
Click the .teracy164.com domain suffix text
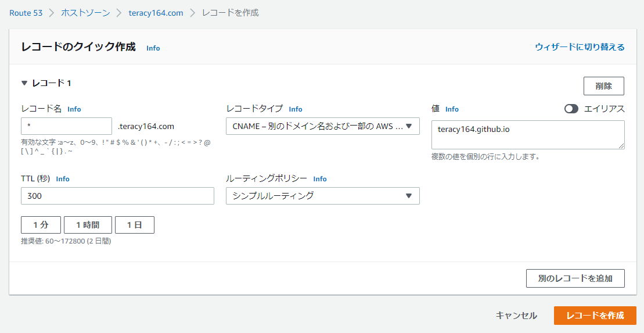coord(146,126)
